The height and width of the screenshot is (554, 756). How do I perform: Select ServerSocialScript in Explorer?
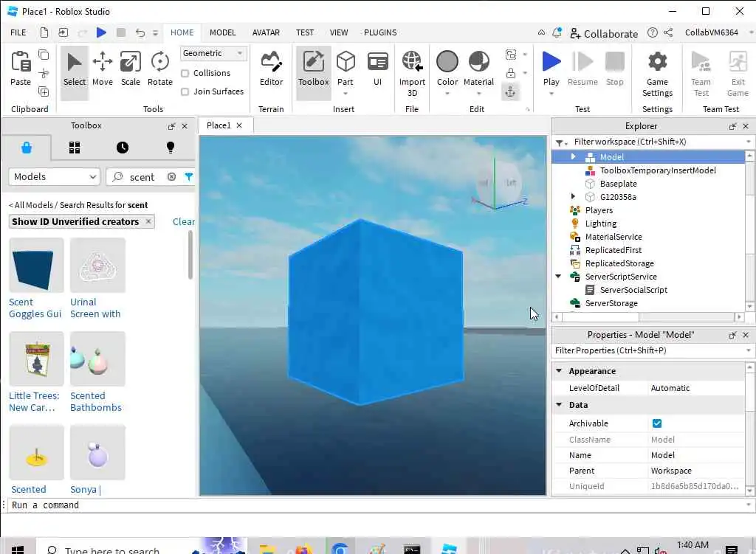pyautogui.click(x=633, y=290)
